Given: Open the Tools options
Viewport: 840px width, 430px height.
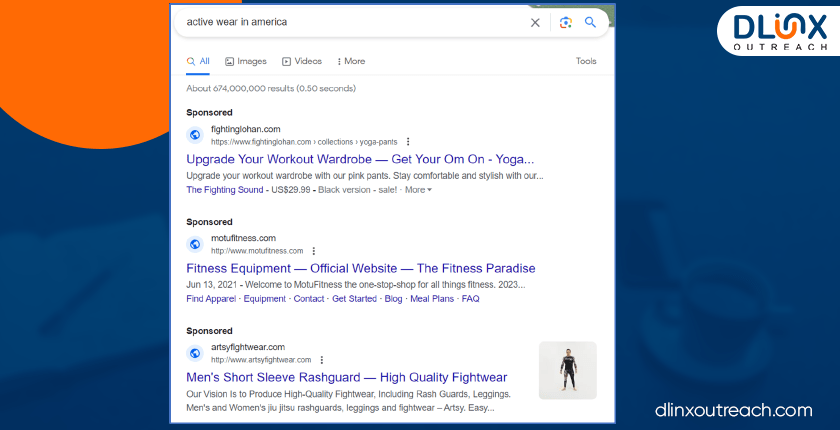Looking at the screenshot, I should tap(586, 61).
